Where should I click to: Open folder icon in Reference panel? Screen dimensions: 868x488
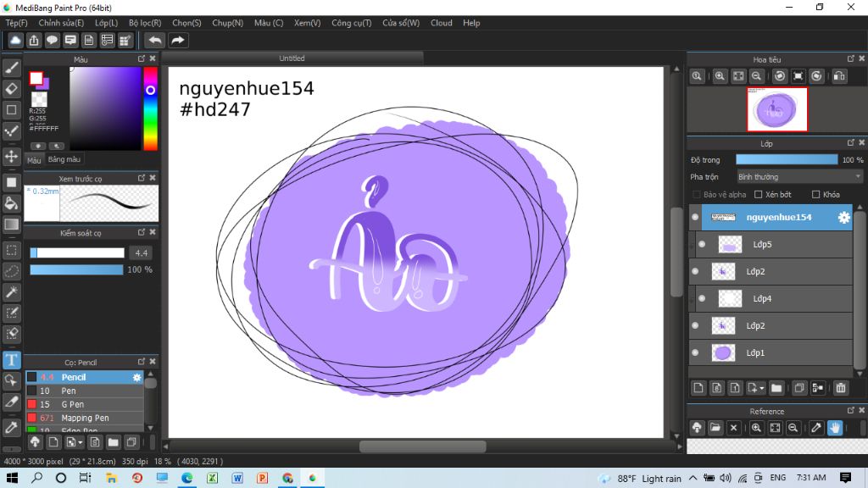coord(715,428)
